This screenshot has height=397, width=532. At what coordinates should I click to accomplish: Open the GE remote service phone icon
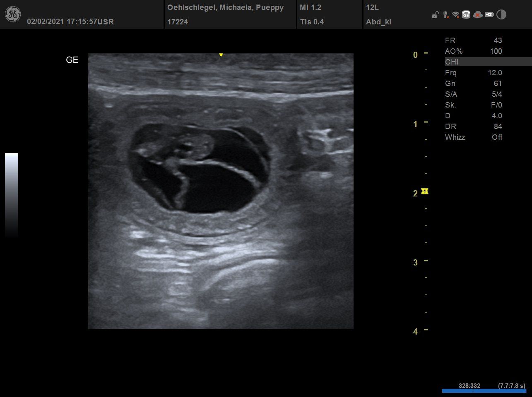(x=466, y=15)
